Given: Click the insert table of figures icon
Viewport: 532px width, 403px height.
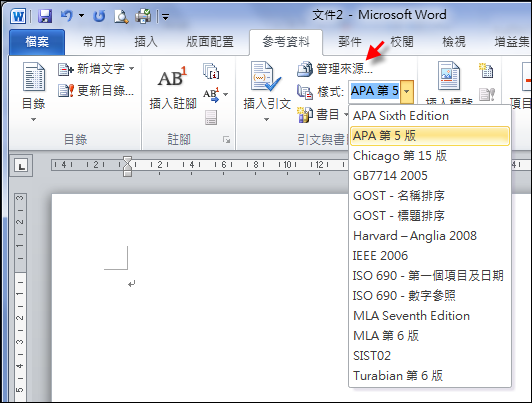Looking at the screenshot, I should (x=486, y=71).
